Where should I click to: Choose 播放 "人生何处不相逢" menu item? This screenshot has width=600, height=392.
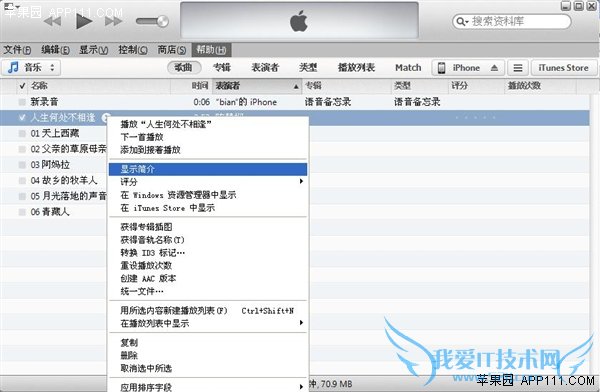209,124
